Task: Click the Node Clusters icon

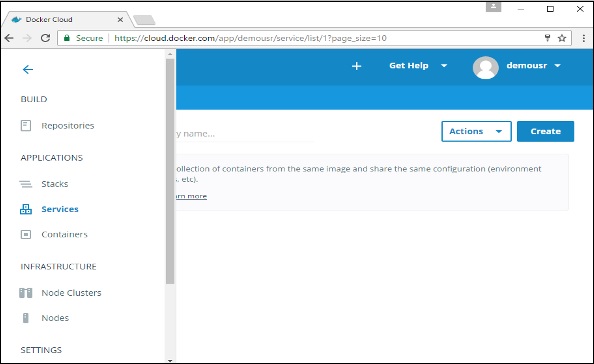Action: point(25,293)
